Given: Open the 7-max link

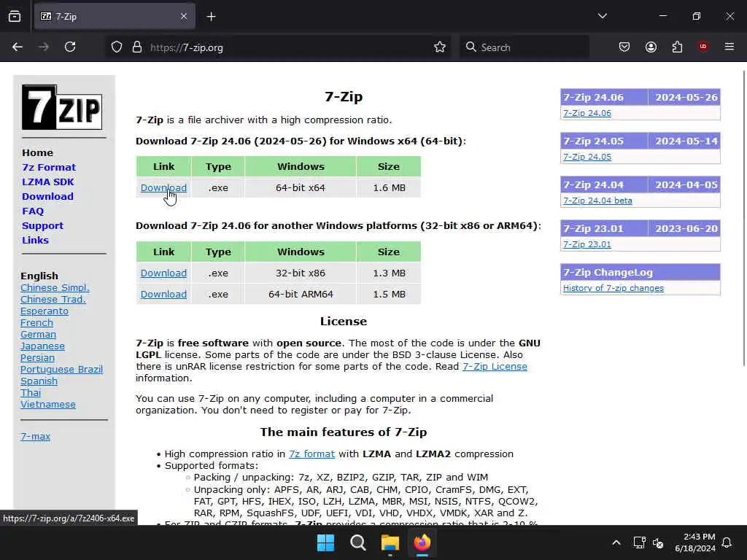Looking at the screenshot, I should point(35,436).
